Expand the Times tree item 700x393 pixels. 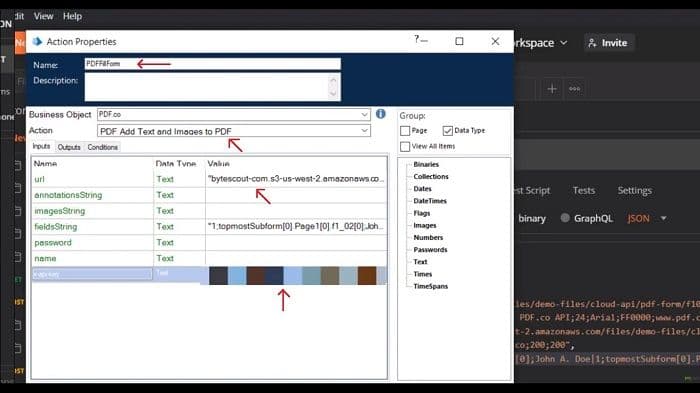click(422, 274)
